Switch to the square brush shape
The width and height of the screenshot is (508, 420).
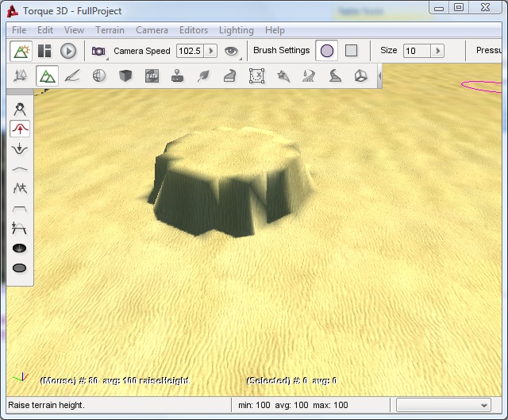[351, 51]
